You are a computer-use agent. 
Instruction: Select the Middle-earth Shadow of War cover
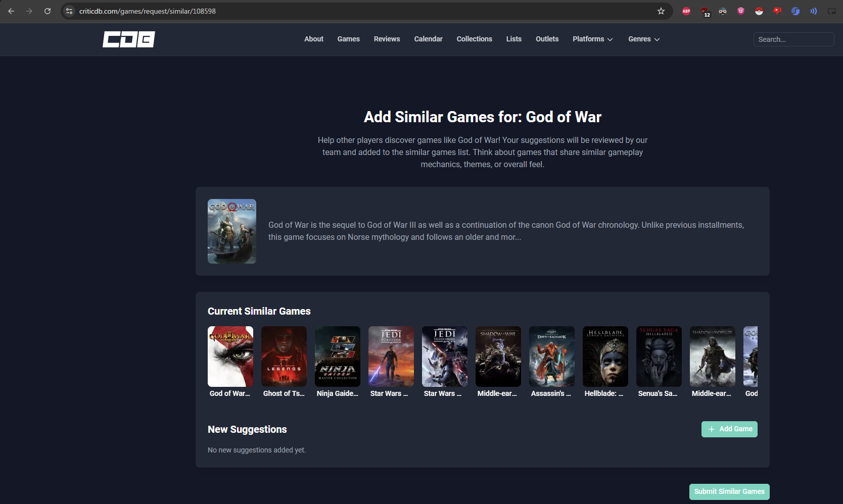498,357
